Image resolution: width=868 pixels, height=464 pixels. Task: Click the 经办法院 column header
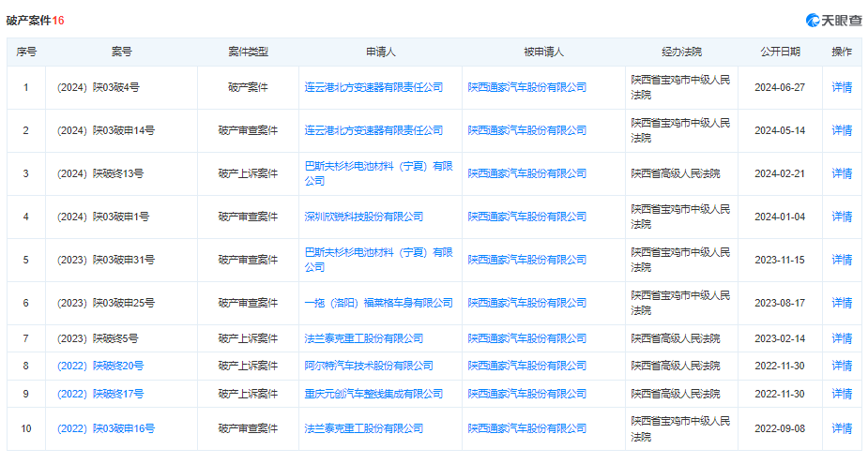click(681, 52)
